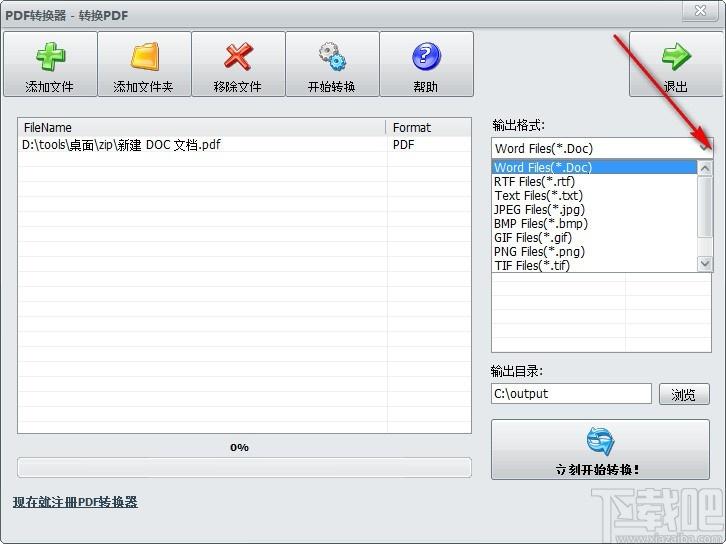
Task: Open Help via the blue question mark icon
Action: click(426, 56)
